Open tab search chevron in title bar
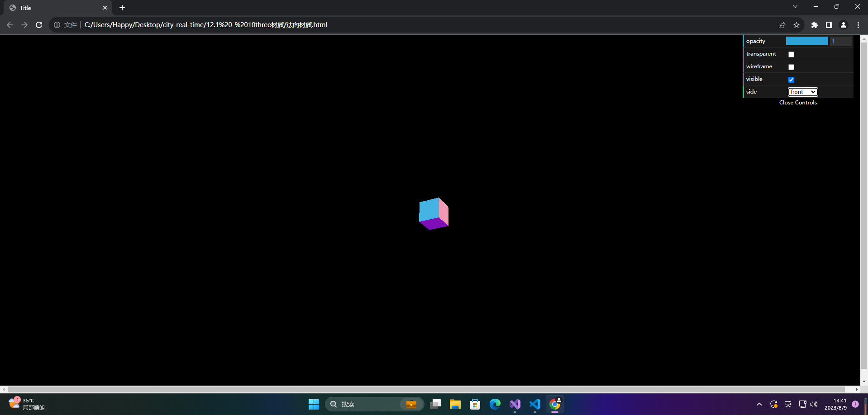Screen dimensions: 868x415 click(795, 6)
